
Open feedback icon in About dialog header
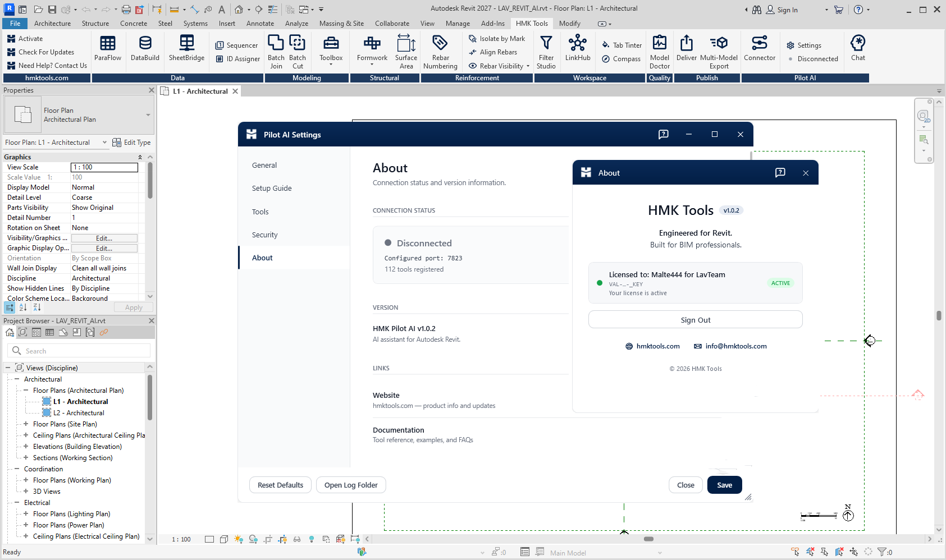780,173
